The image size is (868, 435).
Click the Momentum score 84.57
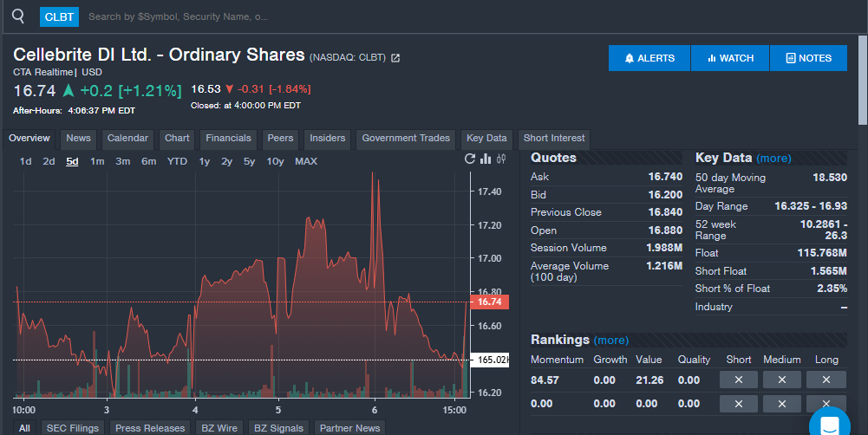tap(545, 380)
